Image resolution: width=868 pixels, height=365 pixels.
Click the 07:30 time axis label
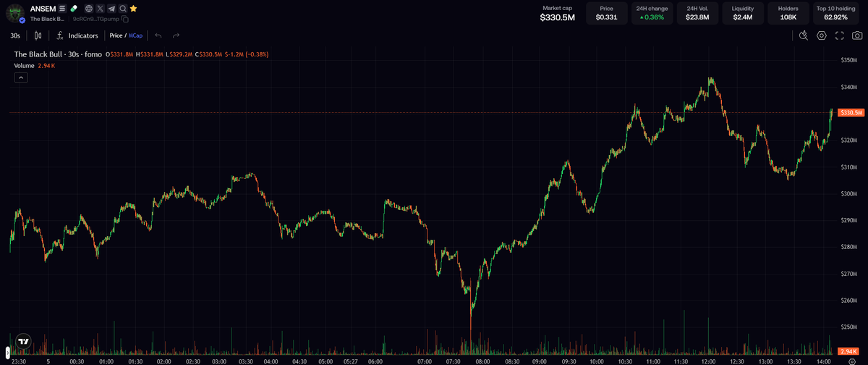pyautogui.click(x=454, y=360)
